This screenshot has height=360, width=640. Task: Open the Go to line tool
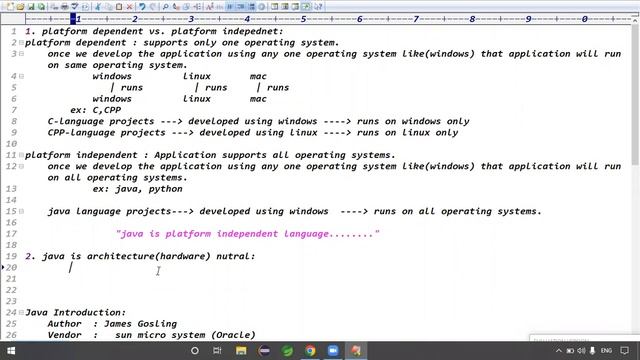197,7
